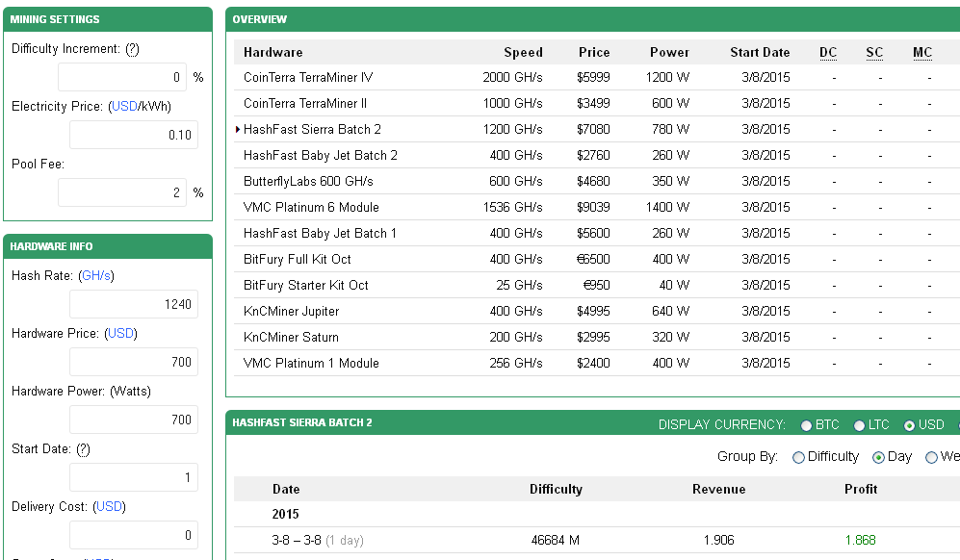Click the 1536 GH/s speed cell
Viewport: 960px width, 560px height.
(x=512, y=208)
